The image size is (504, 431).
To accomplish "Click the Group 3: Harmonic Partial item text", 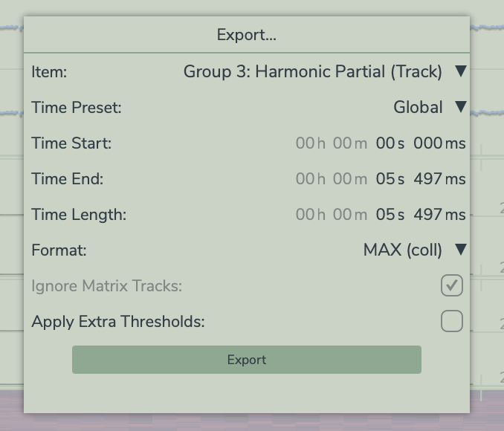I will click(312, 71).
